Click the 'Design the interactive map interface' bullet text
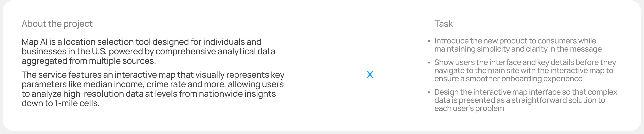This screenshot has height=134, width=644. [525, 92]
